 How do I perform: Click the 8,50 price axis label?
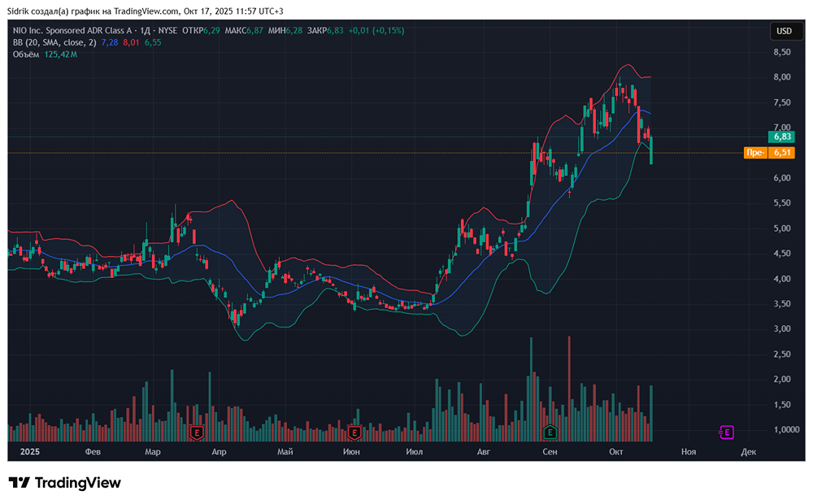coord(782,52)
